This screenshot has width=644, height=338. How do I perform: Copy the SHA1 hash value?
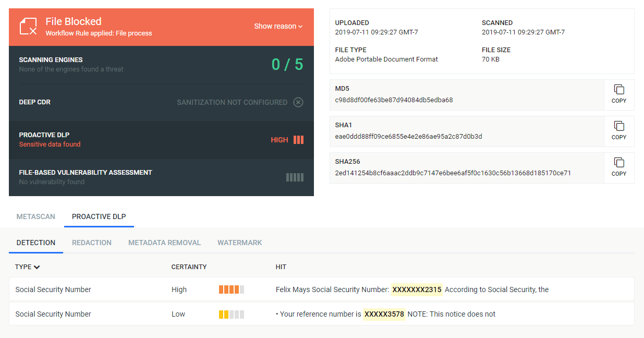coord(618,131)
